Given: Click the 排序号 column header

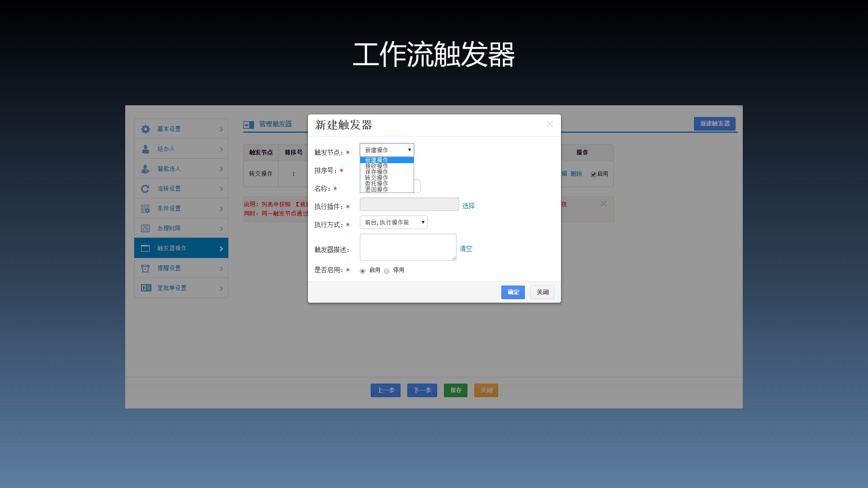Looking at the screenshot, I should (294, 153).
